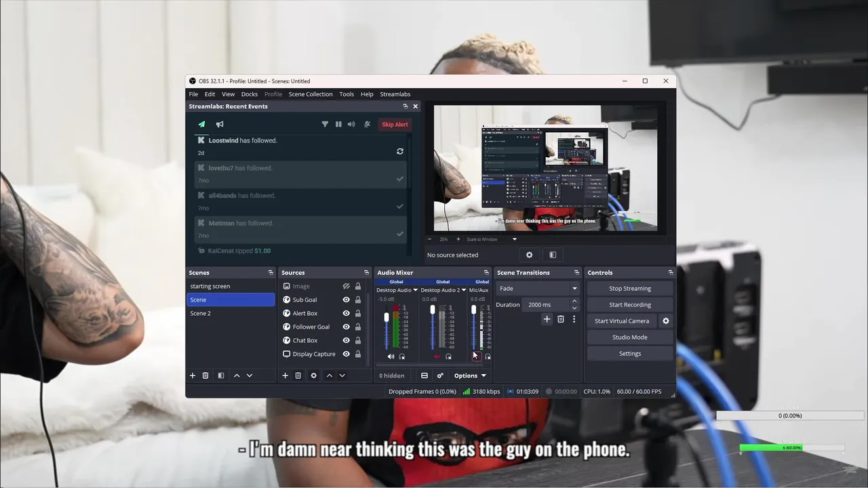Mute the Desktop Audio speaker icon
The image size is (868, 488).
tap(391, 357)
